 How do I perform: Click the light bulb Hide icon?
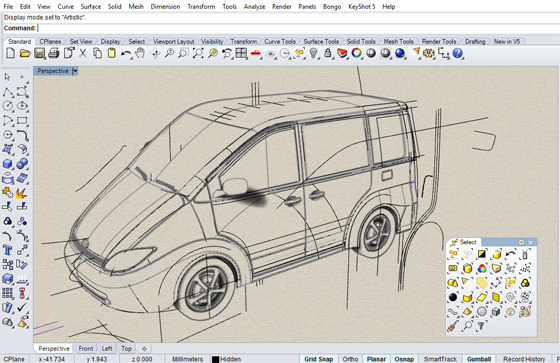[313, 54]
